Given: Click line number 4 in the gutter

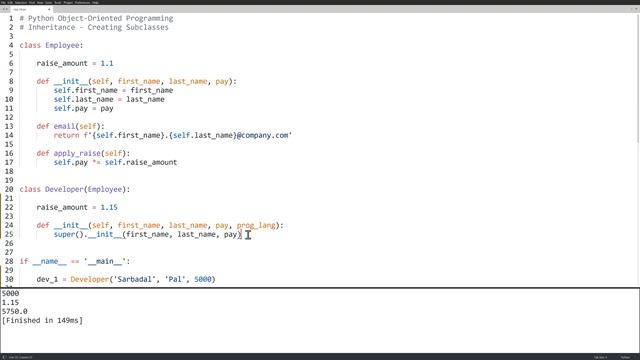Looking at the screenshot, I should pos(11,45).
